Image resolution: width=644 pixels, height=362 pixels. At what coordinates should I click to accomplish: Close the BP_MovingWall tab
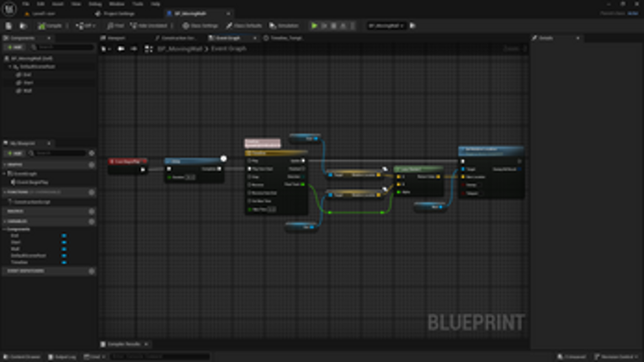tap(228, 13)
